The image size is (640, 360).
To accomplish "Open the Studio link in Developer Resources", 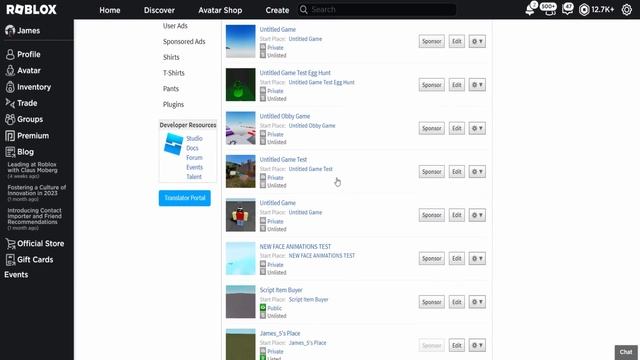I will point(194,138).
